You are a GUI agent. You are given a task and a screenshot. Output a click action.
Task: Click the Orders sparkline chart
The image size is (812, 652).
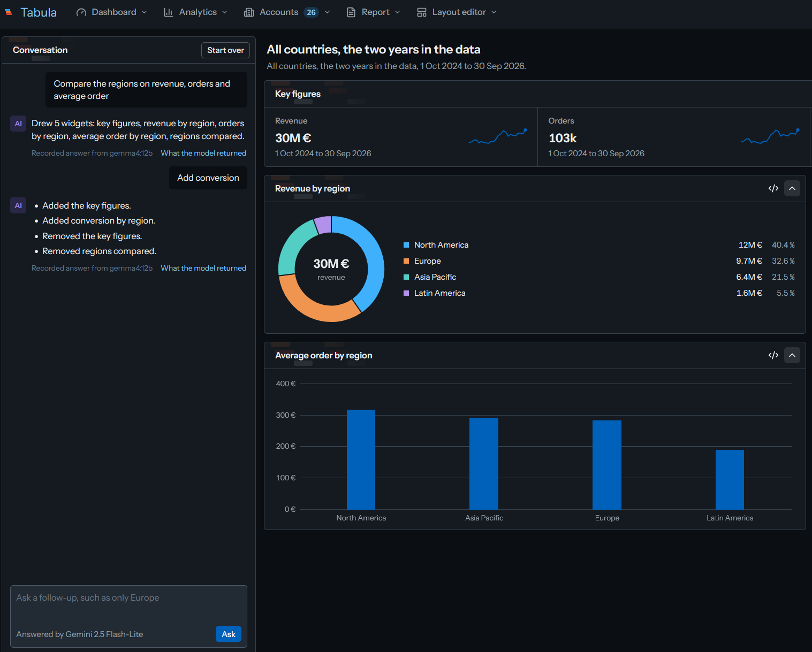point(770,137)
